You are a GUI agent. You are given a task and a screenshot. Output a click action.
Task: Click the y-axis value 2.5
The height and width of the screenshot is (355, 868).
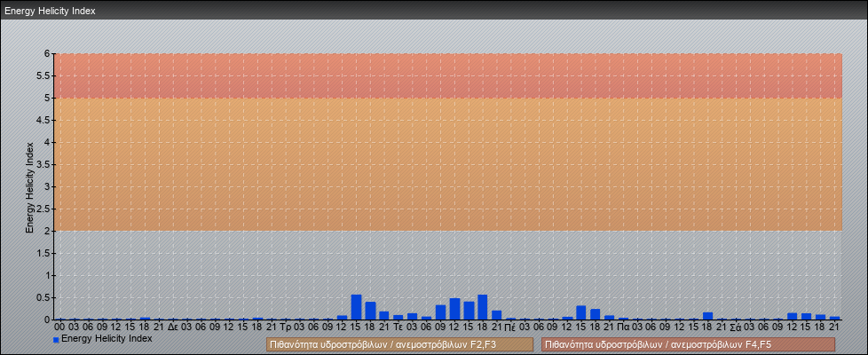pos(44,209)
